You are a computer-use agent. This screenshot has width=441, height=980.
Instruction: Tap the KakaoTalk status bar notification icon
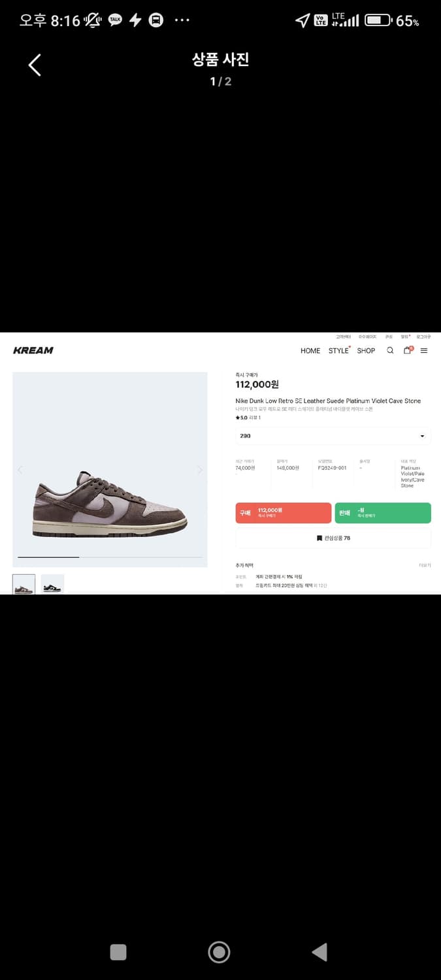(115, 20)
